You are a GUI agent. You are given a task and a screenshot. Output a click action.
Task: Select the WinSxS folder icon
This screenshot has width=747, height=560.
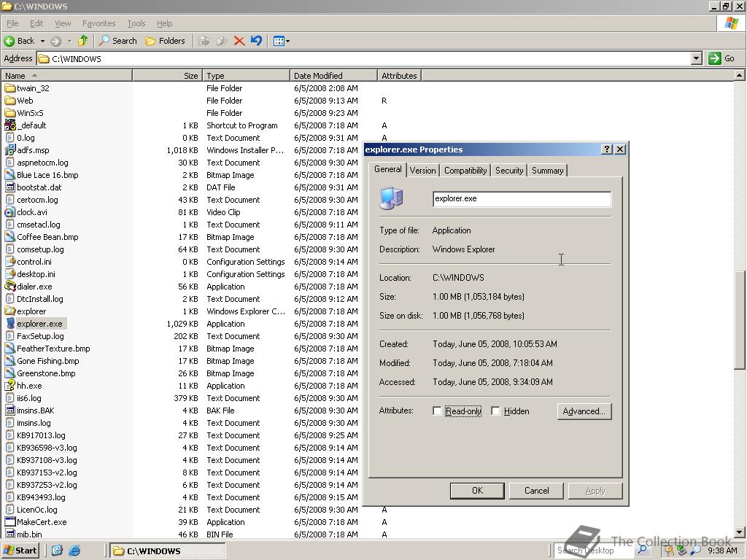tap(9, 113)
